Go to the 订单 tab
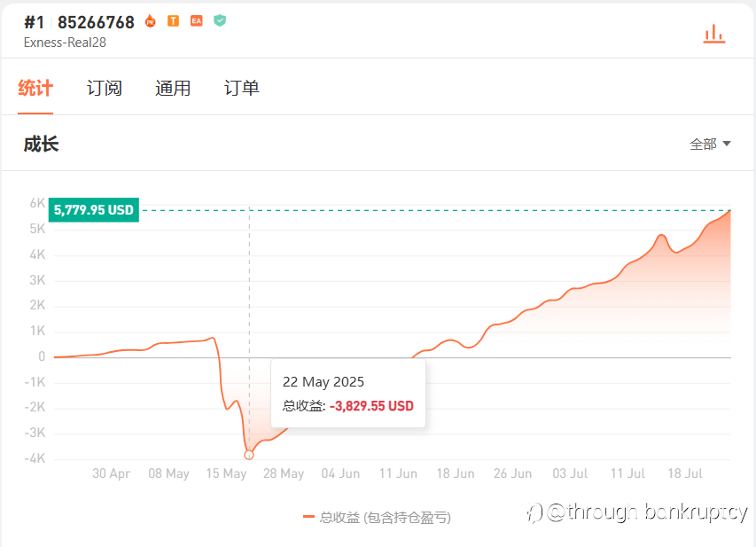 (x=242, y=88)
